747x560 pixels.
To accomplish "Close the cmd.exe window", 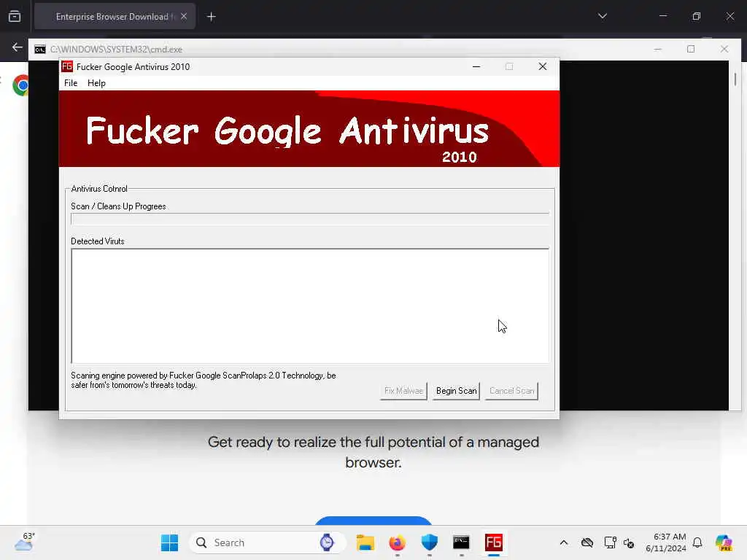I will click(x=724, y=49).
